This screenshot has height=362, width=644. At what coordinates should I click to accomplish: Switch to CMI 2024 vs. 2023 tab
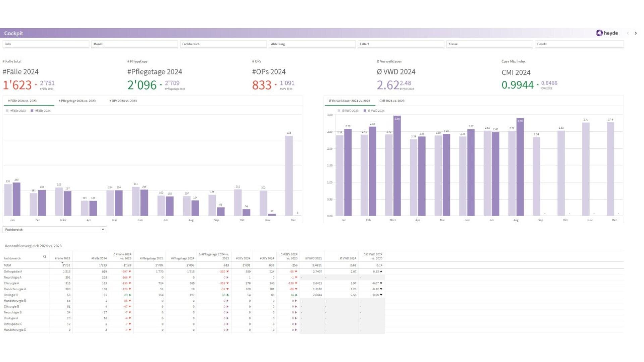(392, 101)
